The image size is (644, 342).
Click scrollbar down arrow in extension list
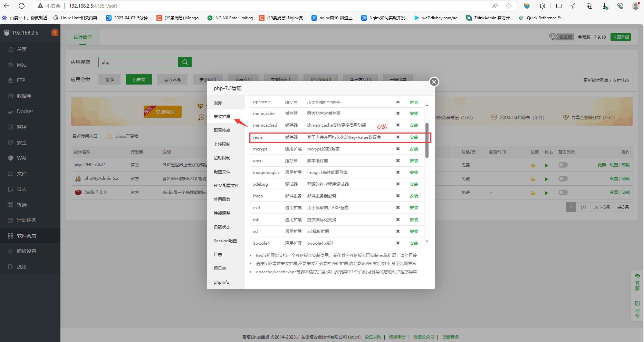(x=427, y=242)
